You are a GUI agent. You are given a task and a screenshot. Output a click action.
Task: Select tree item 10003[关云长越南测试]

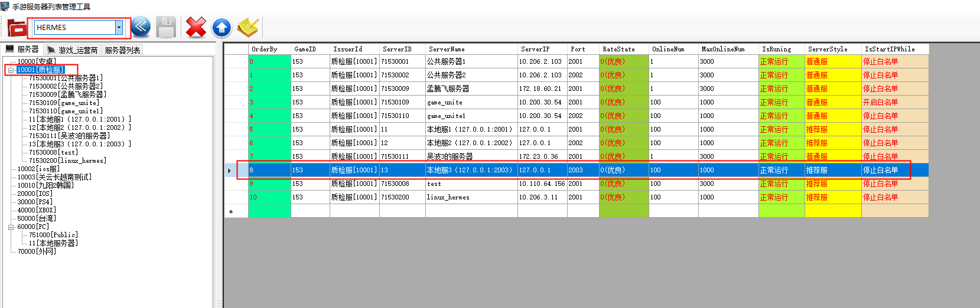pyautogui.click(x=54, y=177)
